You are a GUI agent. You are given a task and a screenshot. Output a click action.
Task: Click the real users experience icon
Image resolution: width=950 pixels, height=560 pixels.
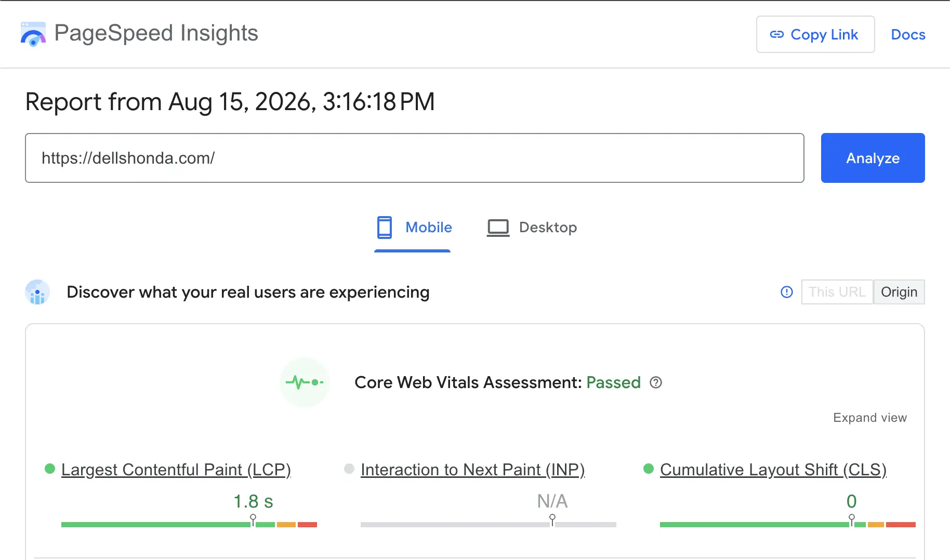coord(37,292)
